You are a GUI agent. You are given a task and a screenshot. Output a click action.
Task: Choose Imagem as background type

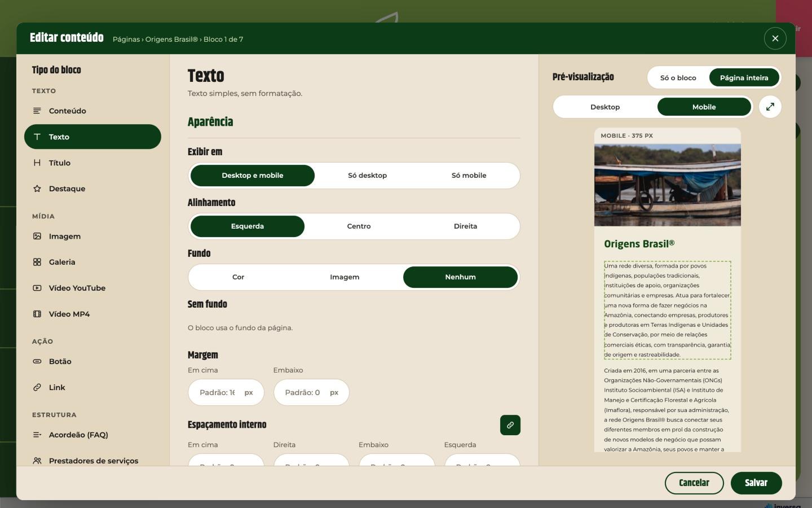click(345, 277)
